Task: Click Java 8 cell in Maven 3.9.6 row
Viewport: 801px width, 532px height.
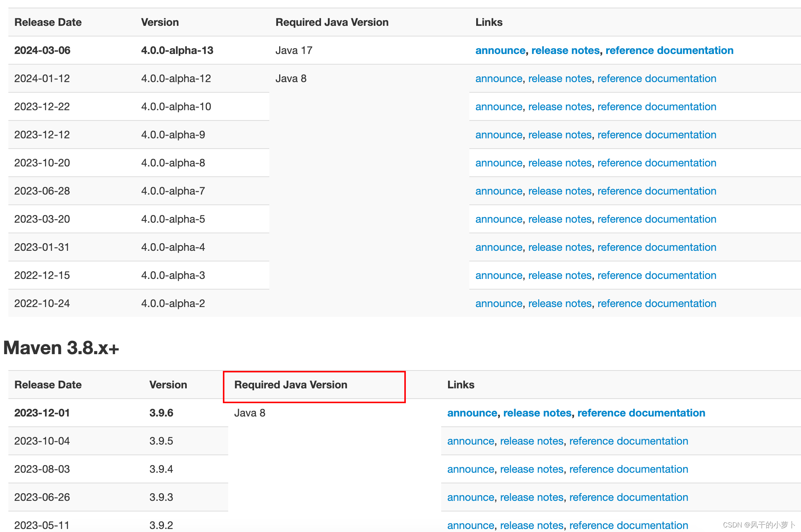Action: 250,413
